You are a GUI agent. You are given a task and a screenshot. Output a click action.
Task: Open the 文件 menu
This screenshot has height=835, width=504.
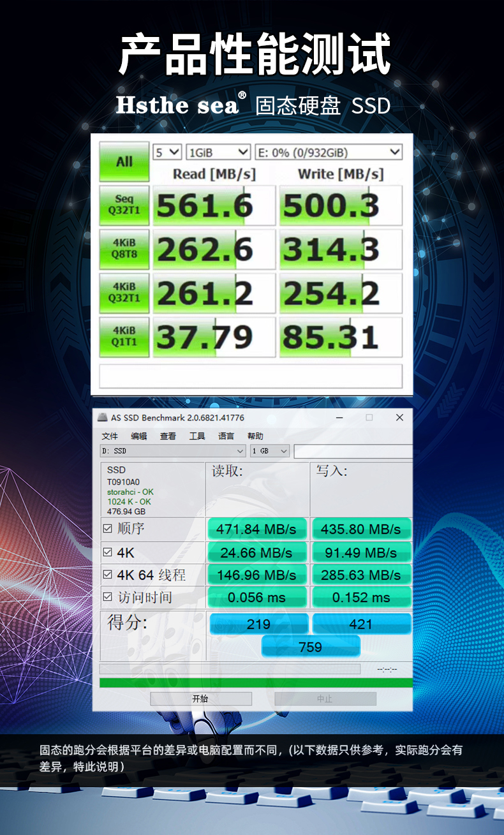110,436
